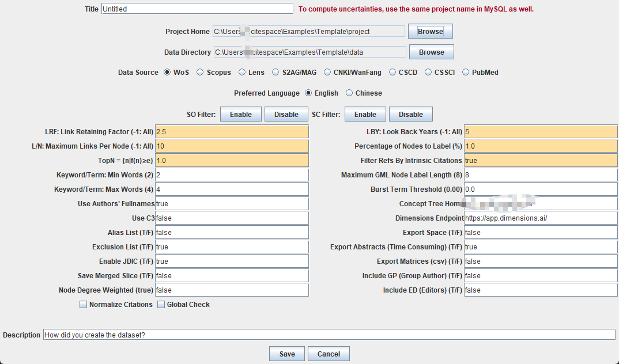
Task: Focus the Look Back Years field
Action: click(540, 132)
